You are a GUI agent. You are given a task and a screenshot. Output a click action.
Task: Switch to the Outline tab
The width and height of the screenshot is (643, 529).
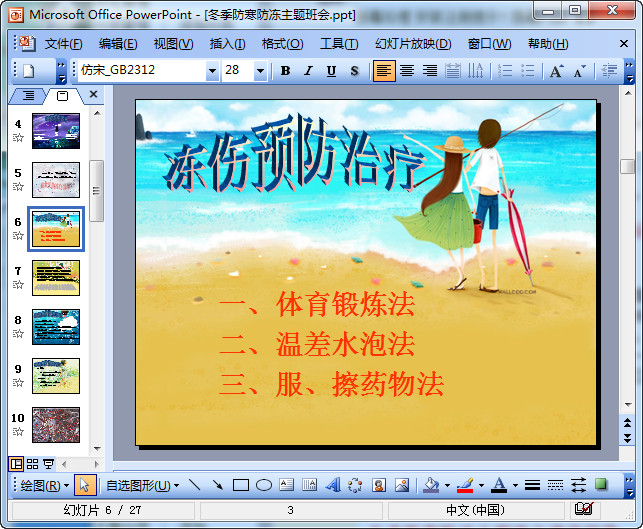(x=28, y=96)
